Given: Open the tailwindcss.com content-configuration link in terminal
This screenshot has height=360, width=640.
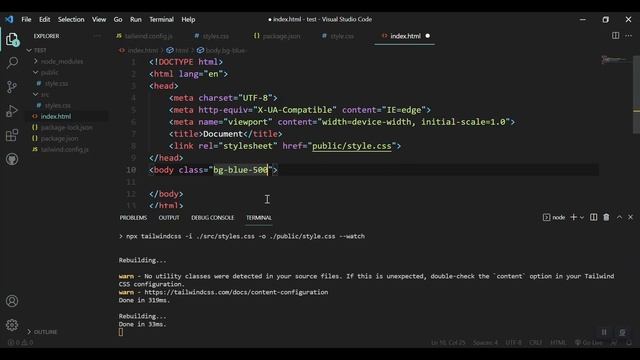Looking at the screenshot, I should coord(236,292).
